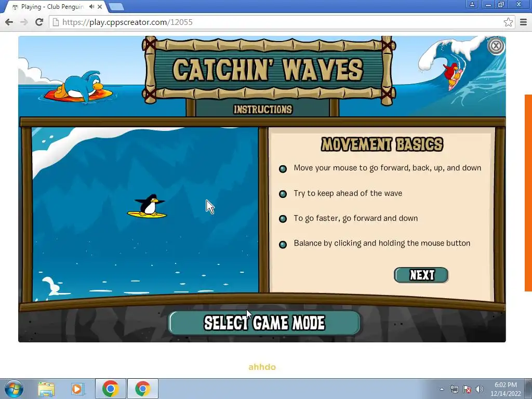This screenshot has height=399, width=532.
Task: Mute the tab via speaker icon
Action: (x=91, y=7)
